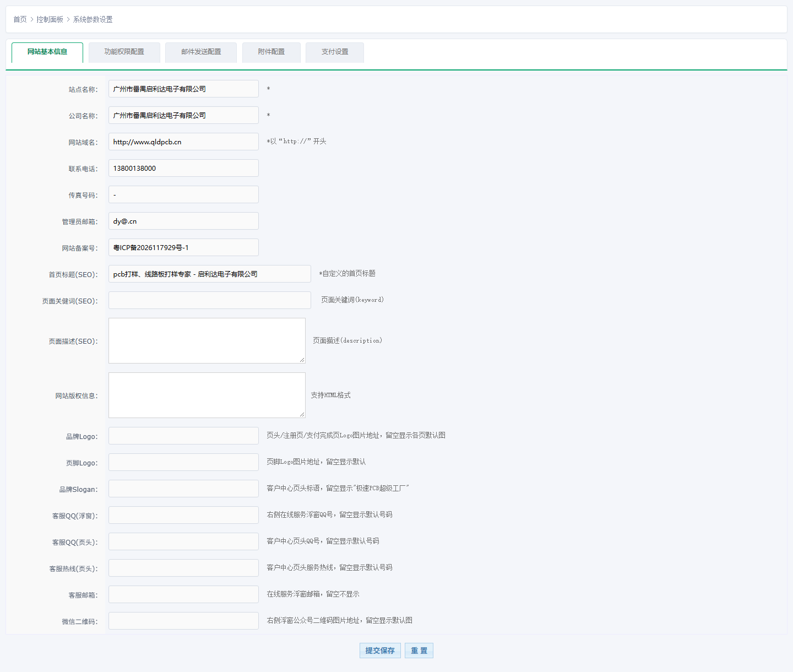This screenshot has width=793, height=672.
Task: Click the 品牌Logo input field
Action: (x=183, y=436)
